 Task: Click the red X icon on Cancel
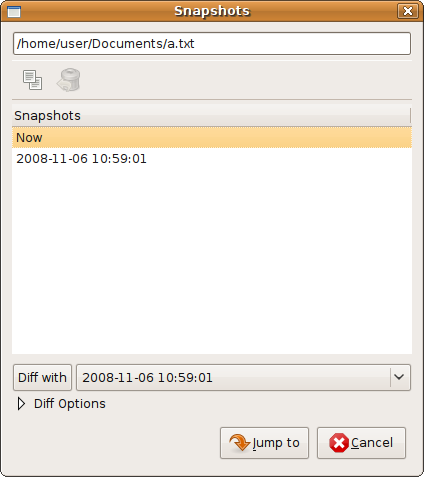339,443
